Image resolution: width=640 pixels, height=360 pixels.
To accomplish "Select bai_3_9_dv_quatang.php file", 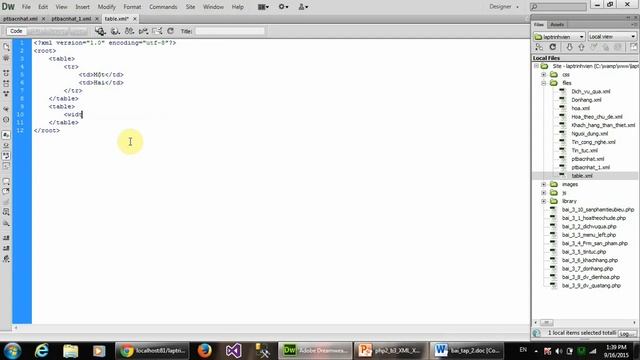I will pyautogui.click(x=591, y=286).
